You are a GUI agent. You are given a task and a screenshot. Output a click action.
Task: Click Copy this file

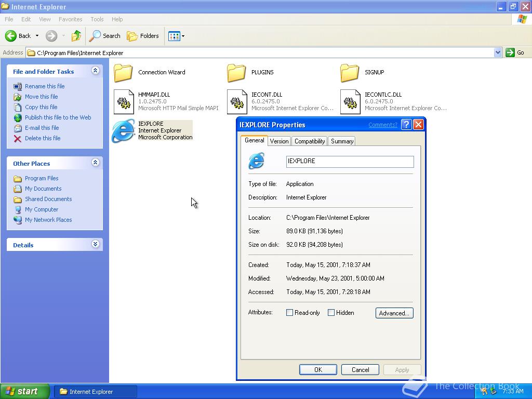(x=41, y=107)
